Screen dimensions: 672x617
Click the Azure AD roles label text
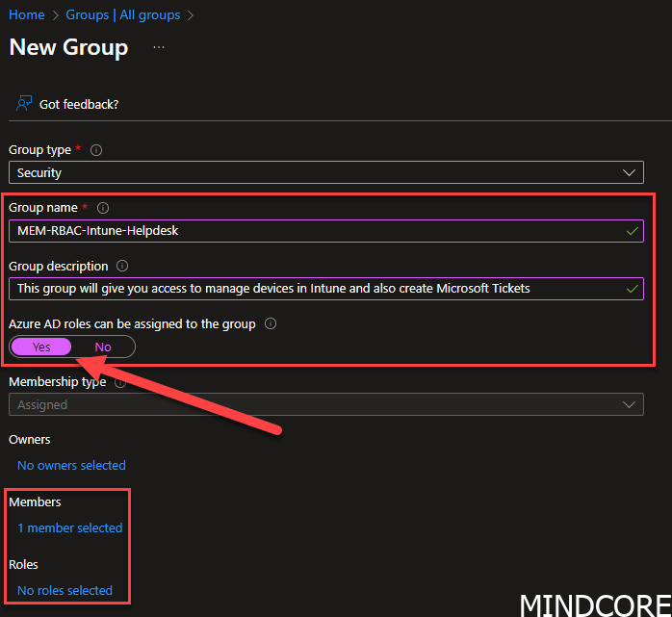(132, 324)
